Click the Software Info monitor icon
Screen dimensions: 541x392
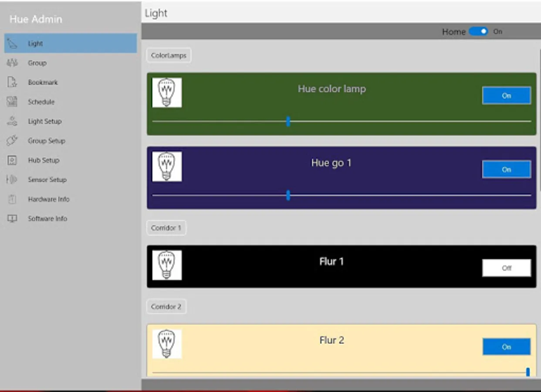[12, 219]
